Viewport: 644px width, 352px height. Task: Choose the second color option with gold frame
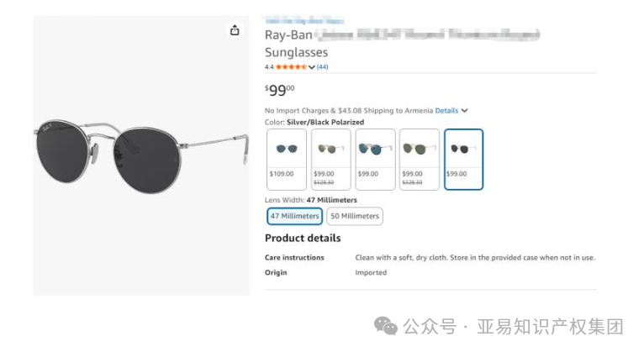(330, 159)
